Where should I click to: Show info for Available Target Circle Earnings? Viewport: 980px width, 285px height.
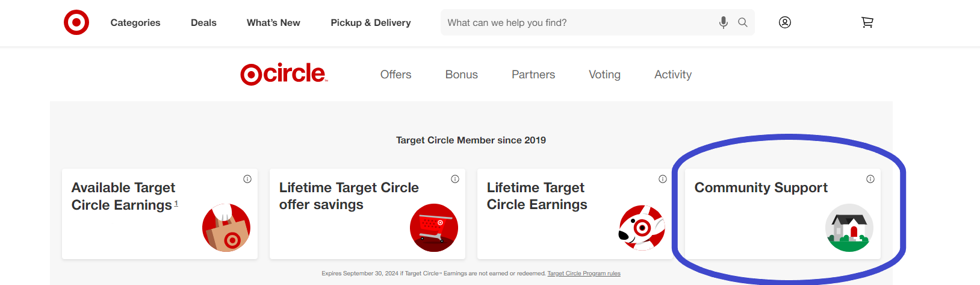(247, 179)
